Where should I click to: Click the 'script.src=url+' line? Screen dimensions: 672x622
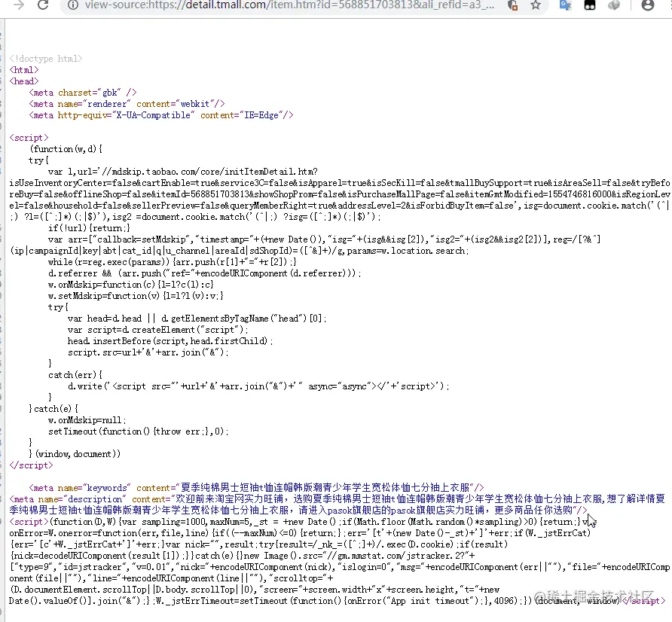point(148,352)
